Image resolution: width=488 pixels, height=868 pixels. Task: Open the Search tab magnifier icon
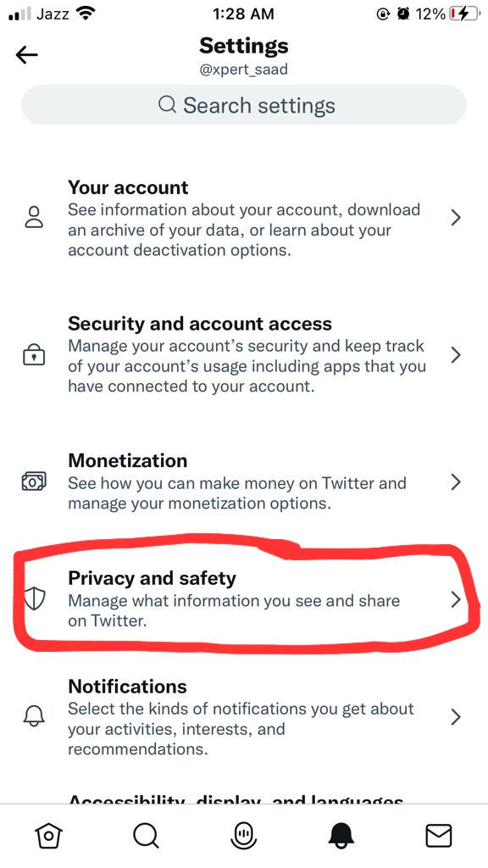click(x=146, y=835)
